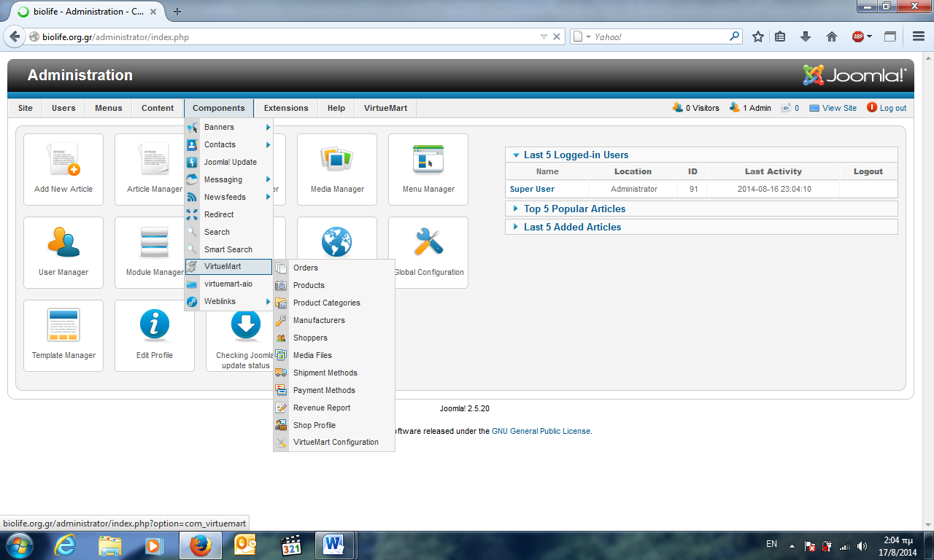Click the Products camera icon in submenu
Image resolution: width=934 pixels, height=560 pixels.
(x=281, y=285)
